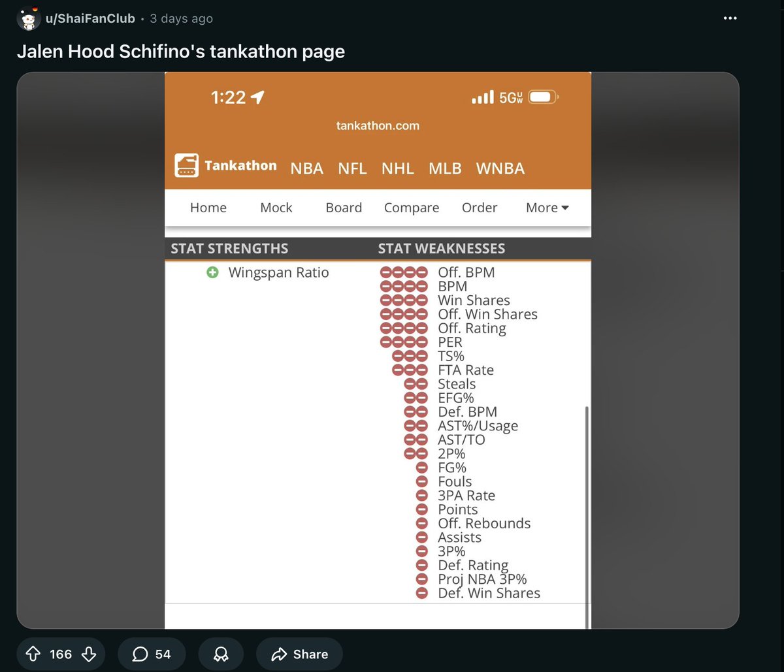Open u/ShaiFanClub user avatar
This screenshot has height=672, width=784.
pos(27,19)
